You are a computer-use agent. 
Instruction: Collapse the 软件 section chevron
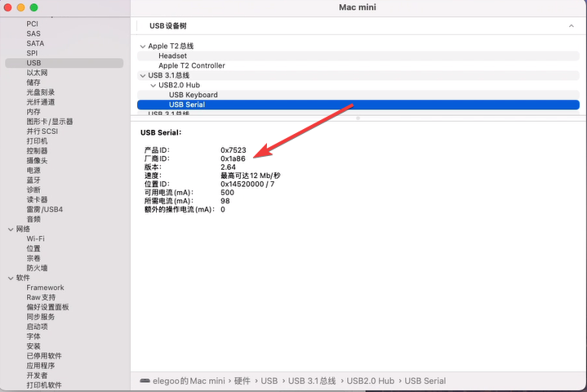[11, 278]
